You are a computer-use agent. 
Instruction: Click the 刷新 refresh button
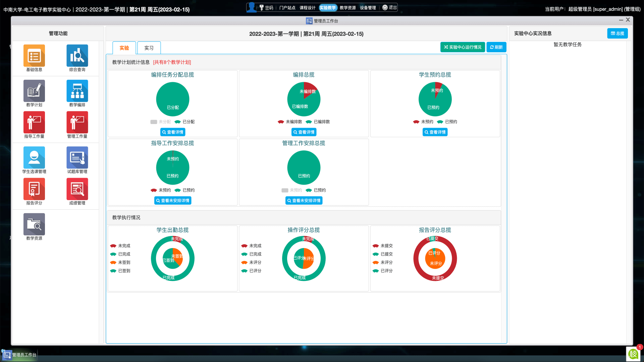496,47
